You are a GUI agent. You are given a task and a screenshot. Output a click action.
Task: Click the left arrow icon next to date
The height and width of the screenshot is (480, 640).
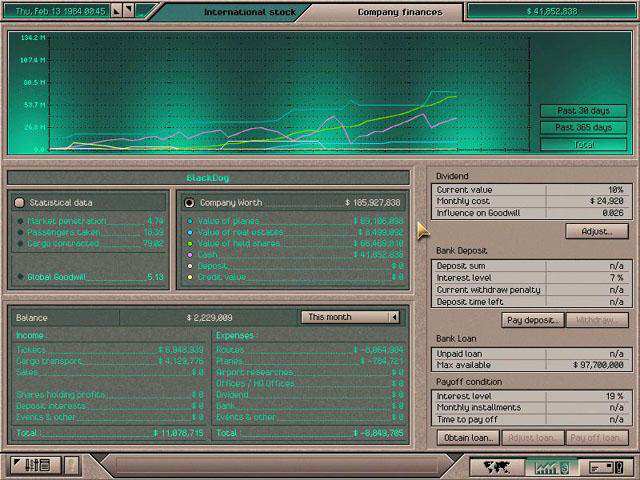tap(117, 11)
